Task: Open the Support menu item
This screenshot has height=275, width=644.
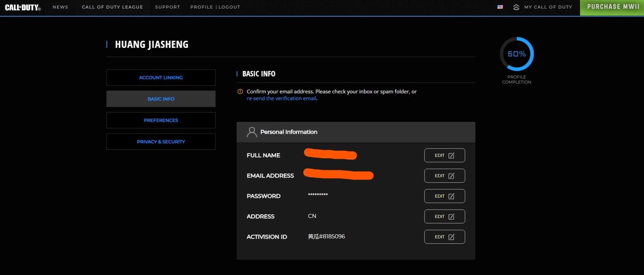Action: pyautogui.click(x=167, y=7)
